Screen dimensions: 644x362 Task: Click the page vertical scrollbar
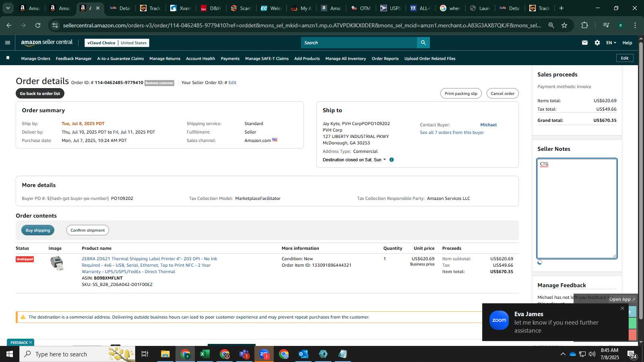tap(641, 181)
